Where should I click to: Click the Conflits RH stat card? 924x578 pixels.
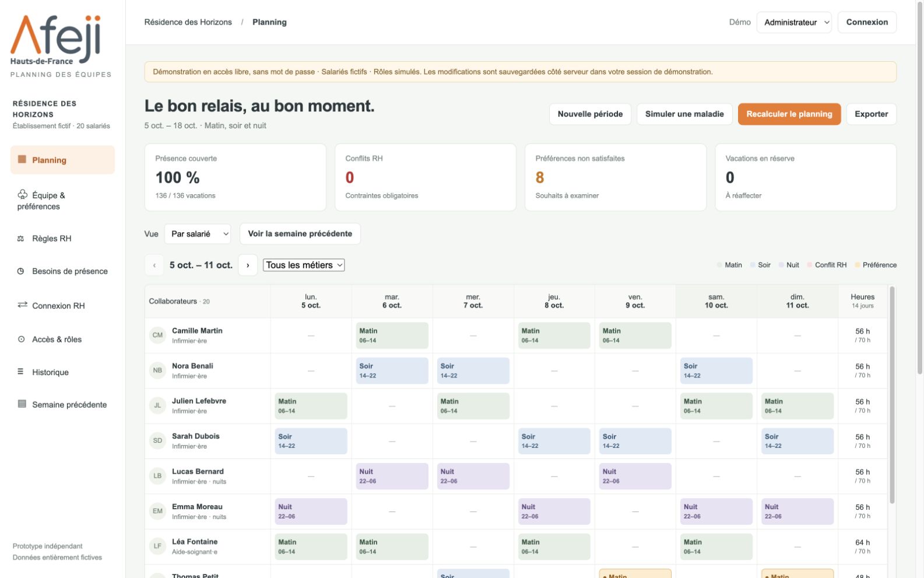point(426,177)
